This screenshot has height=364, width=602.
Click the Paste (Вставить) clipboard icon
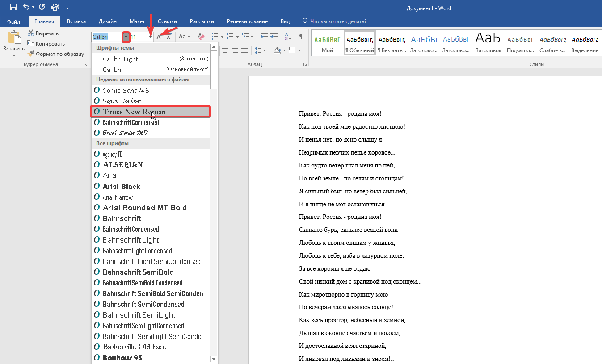click(x=14, y=38)
